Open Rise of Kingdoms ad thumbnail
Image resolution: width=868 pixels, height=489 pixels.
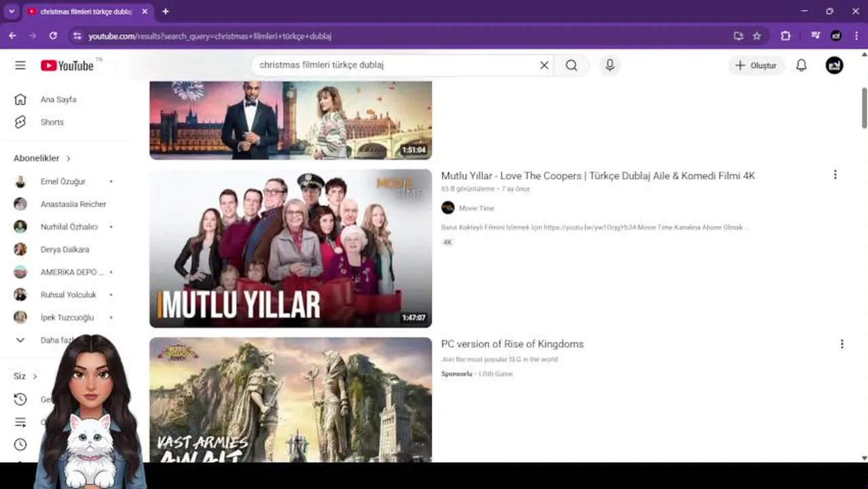(291, 400)
